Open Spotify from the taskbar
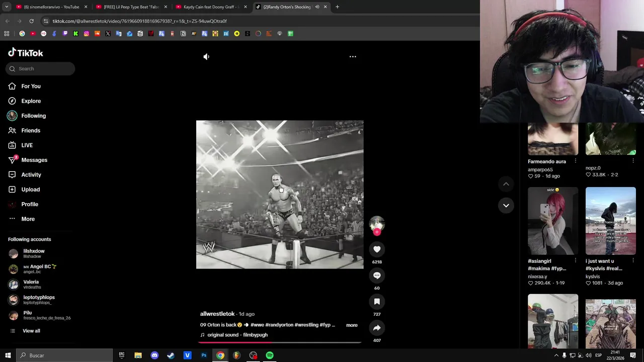644x362 pixels. (x=270, y=355)
